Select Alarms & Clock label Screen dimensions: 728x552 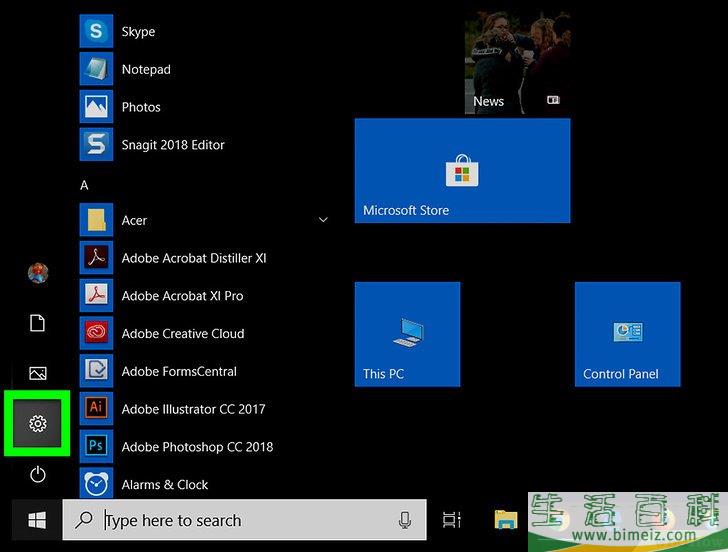tap(165, 484)
